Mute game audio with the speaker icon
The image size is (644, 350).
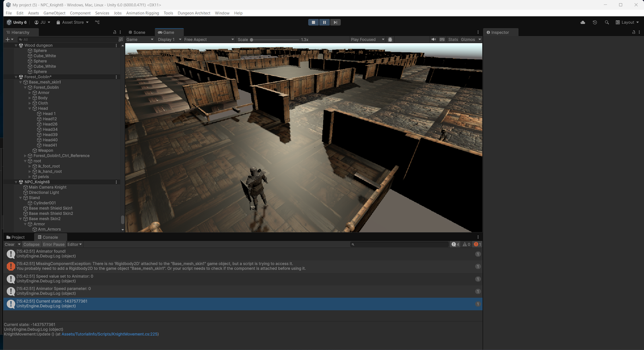coord(433,39)
